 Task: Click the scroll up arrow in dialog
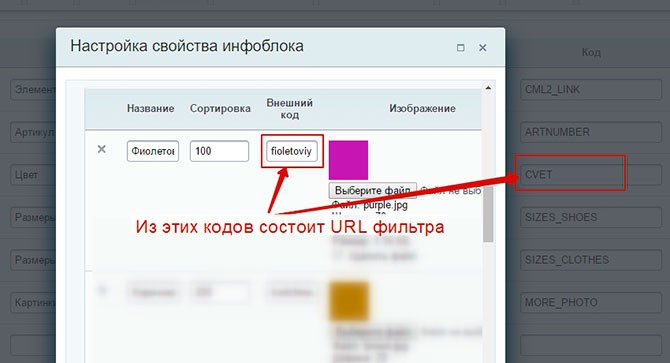(488, 88)
